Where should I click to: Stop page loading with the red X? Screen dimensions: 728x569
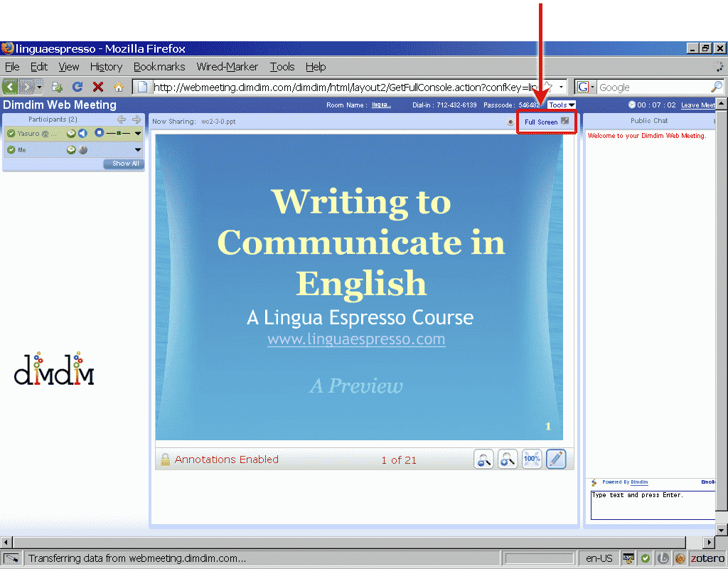[98, 87]
